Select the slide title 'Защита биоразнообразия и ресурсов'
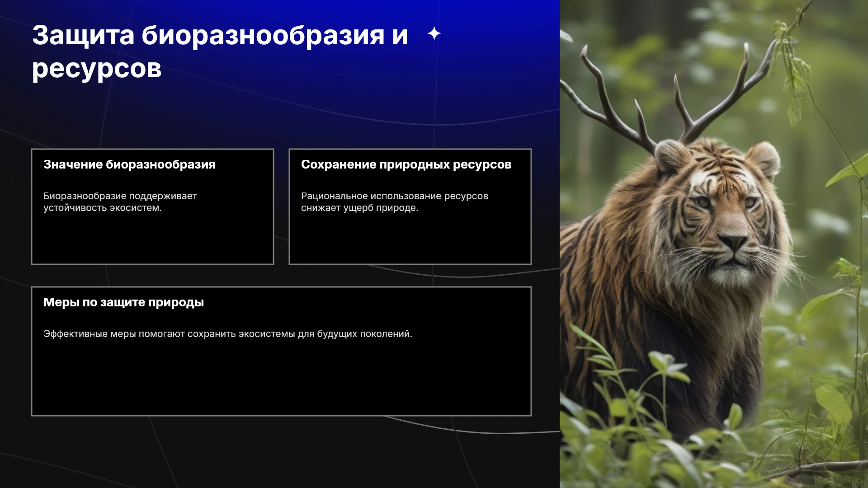The height and width of the screenshot is (488, 868). click(x=220, y=52)
